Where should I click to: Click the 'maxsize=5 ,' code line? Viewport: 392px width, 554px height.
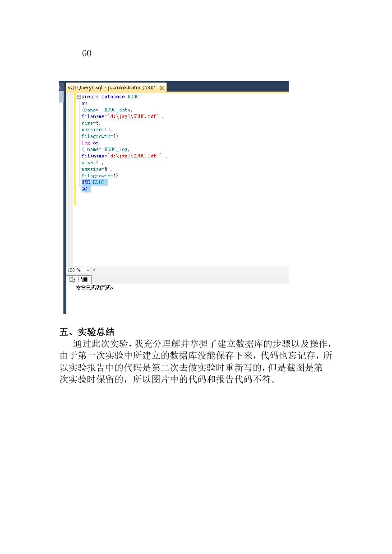[97, 169]
